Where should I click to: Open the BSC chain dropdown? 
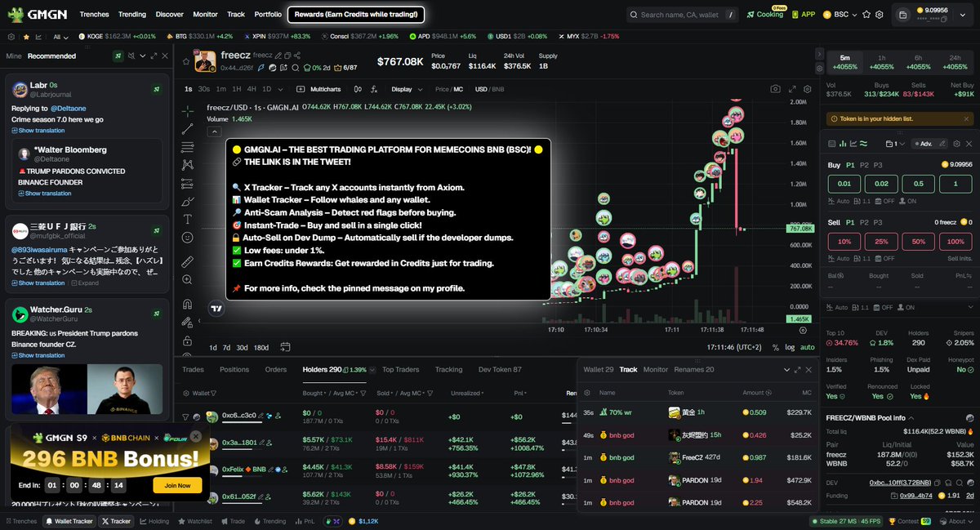click(840, 14)
